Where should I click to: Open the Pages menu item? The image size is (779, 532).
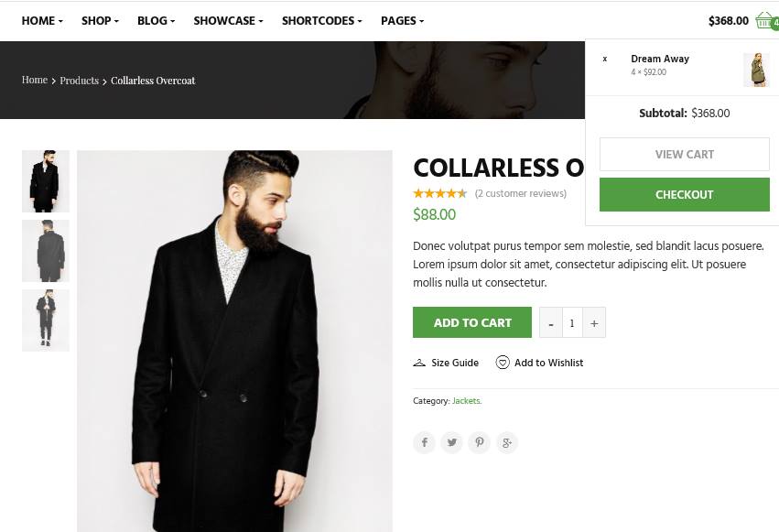[402, 20]
